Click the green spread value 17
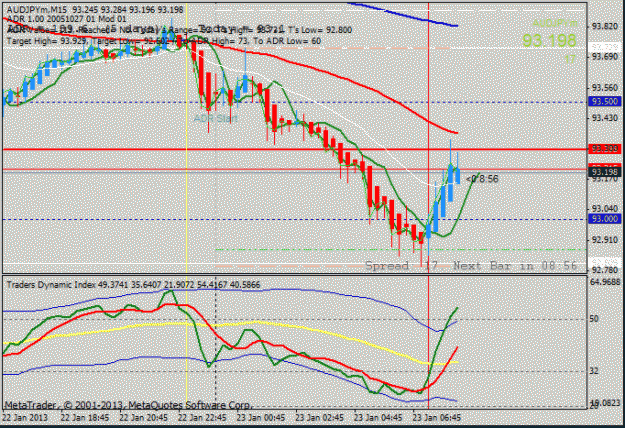625x428 pixels. click(x=570, y=59)
